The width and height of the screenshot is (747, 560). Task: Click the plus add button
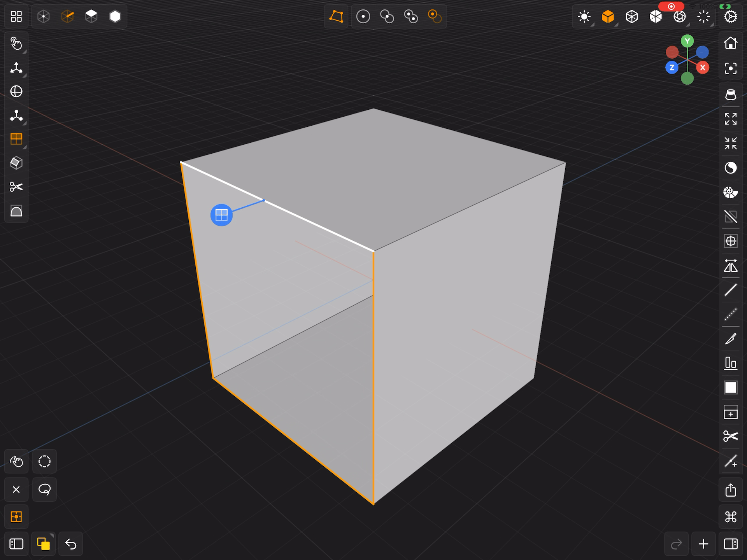pyautogui.click(x=703, y=544)
